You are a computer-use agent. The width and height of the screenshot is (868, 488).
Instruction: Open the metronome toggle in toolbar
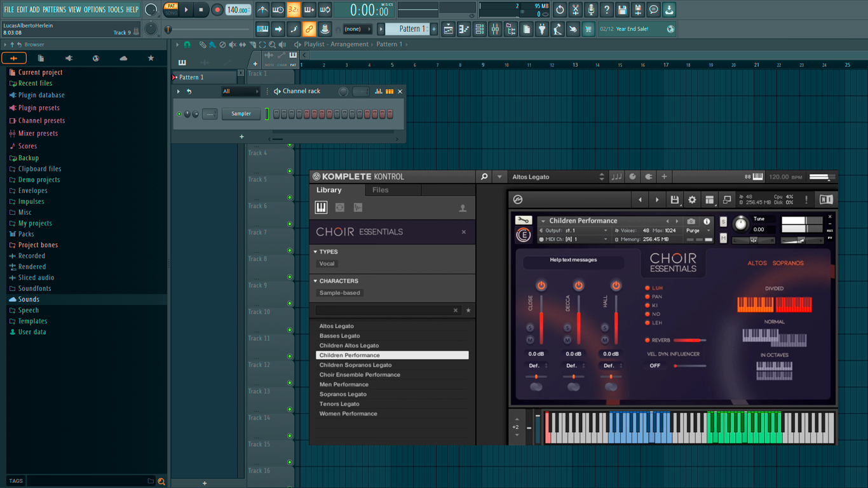click(262, 10)
